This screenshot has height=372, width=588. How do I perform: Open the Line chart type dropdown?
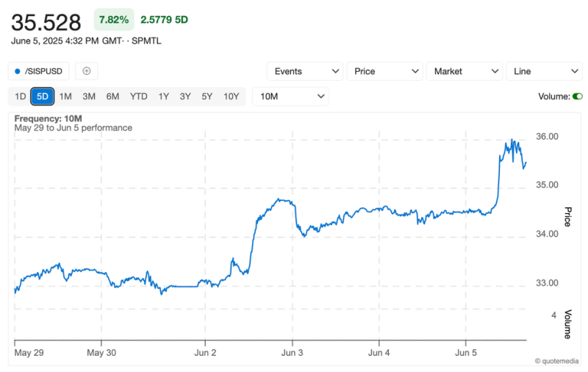pyautogui.click(x=544, y=71)
